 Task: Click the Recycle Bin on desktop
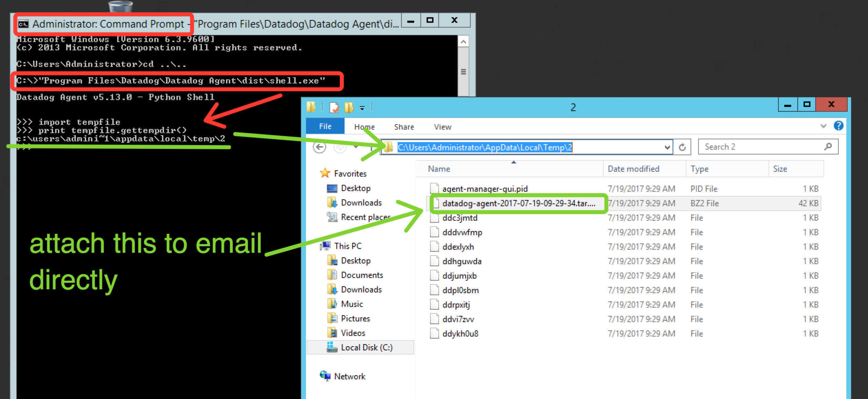point(120,6)
